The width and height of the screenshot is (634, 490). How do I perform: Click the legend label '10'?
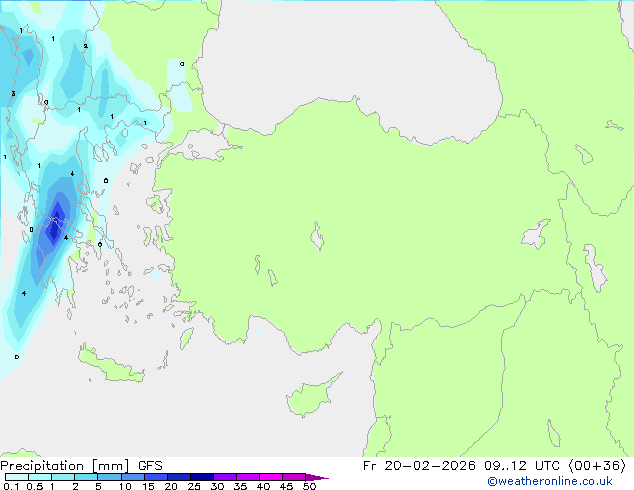tap(125, 486)
